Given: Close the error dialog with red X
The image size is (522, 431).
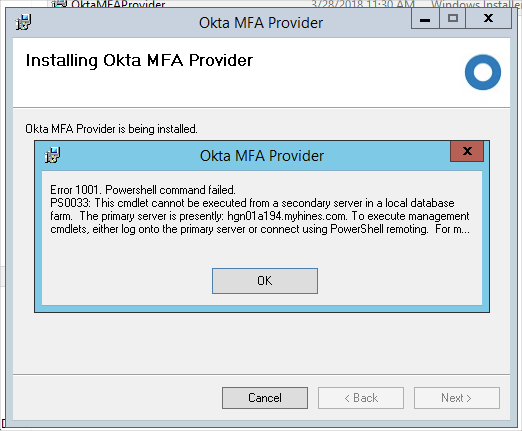Looking at the screenshot, I should (467, 151).
